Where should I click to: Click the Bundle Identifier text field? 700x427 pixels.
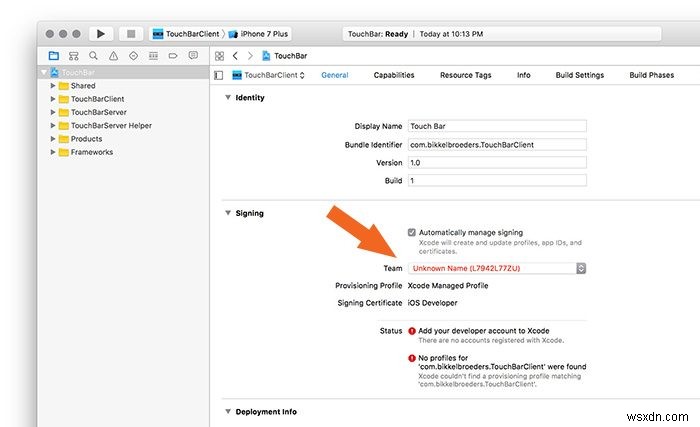pyautogui.click(x=497, y=145)
